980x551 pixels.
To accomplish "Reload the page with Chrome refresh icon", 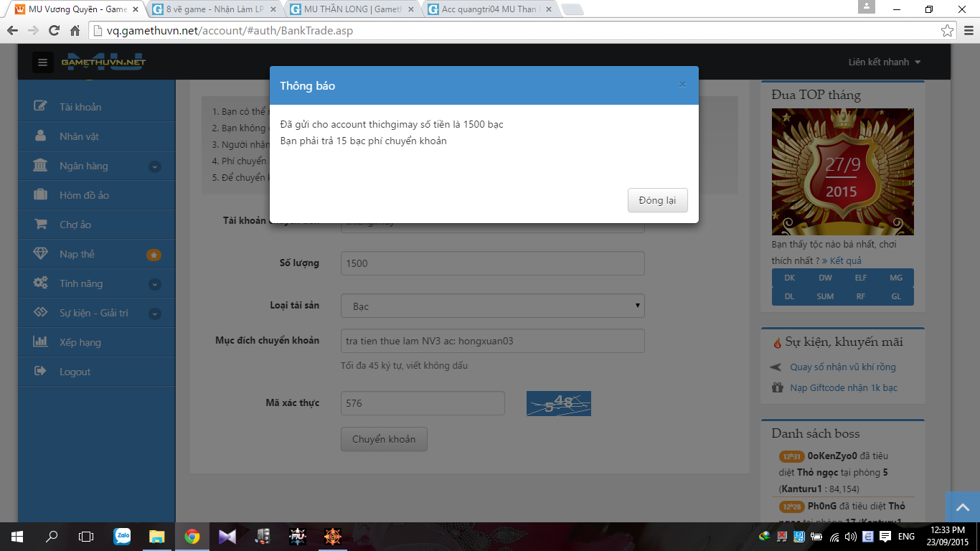I will pyautogui.click(x=54, y=31).
